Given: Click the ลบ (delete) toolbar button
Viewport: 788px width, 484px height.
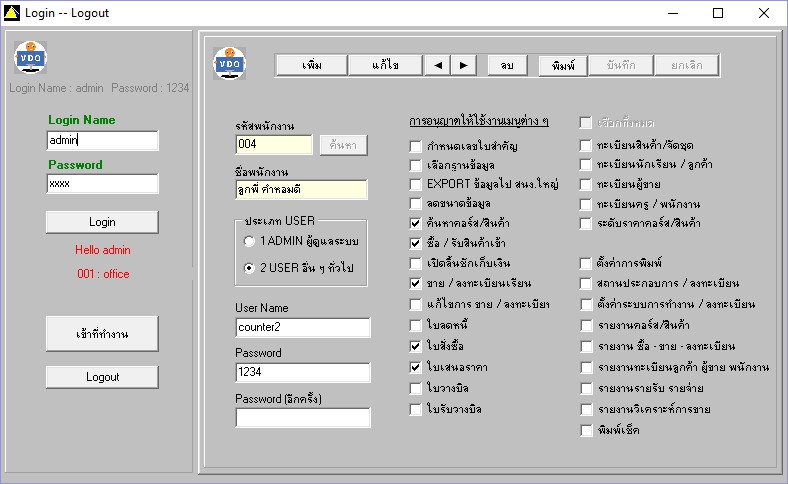Looking at the screenshot, I should pyautogui.click(x=507, y=65).
